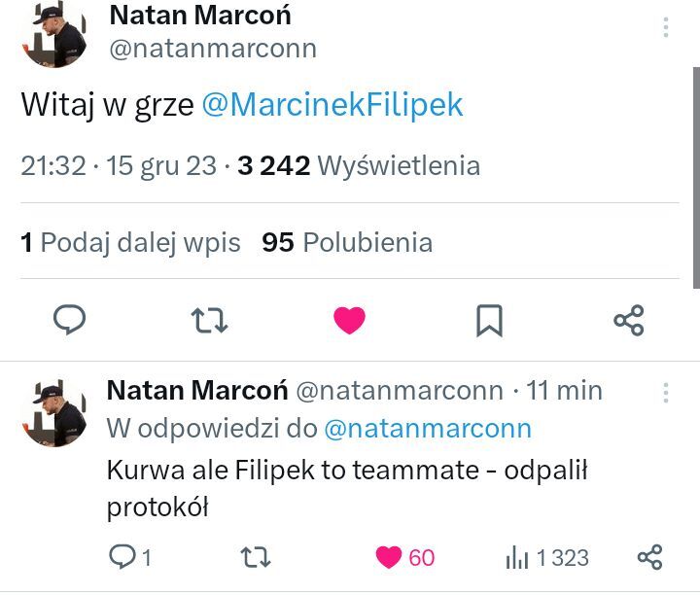Open avatar beside the reply tweet
This screenshot has height=595, width=700.
[54, 412]
